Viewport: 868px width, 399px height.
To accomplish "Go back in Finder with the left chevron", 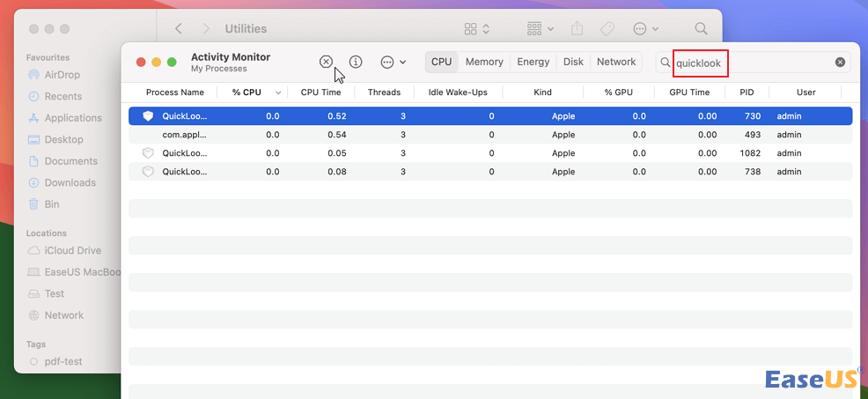I will [179, 29].
